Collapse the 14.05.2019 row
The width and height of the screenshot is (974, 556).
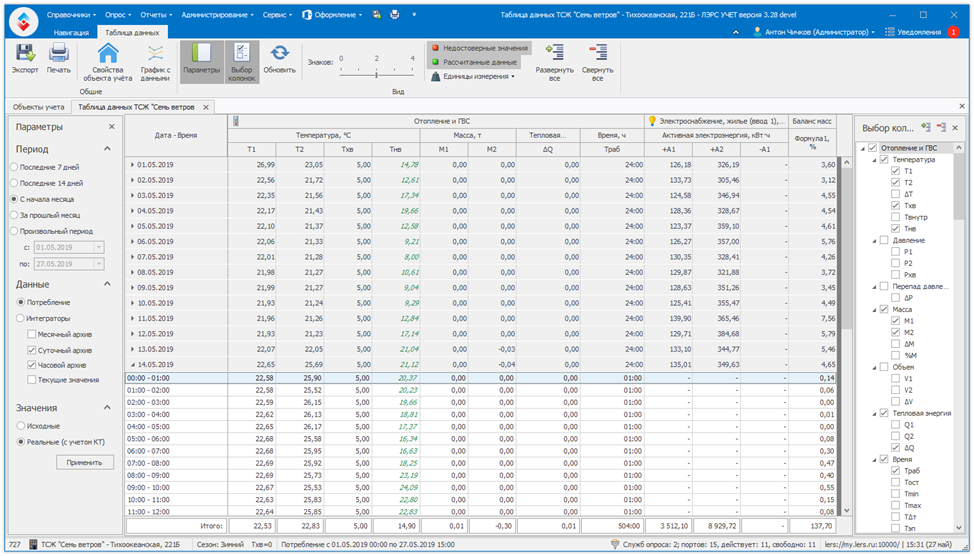pos(132,365)
